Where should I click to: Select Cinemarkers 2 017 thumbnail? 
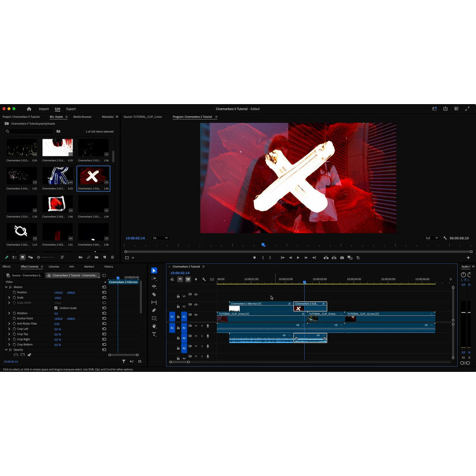[58, 176]
